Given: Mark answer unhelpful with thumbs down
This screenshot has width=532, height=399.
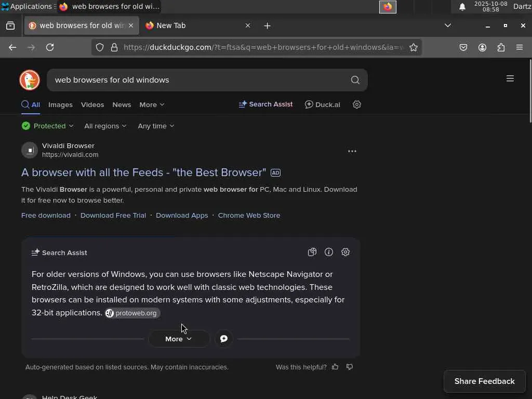Looking at the screenshot, I should point(350,367).
